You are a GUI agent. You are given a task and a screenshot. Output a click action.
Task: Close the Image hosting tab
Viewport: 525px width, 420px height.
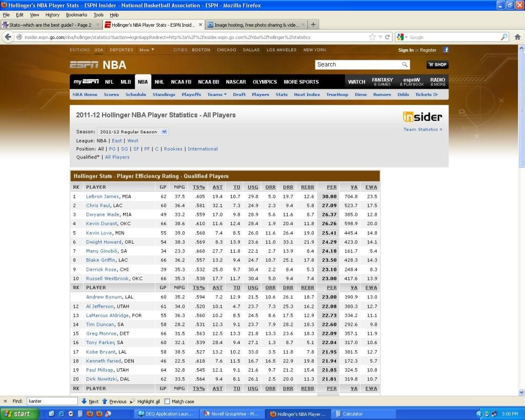point(302,25)
